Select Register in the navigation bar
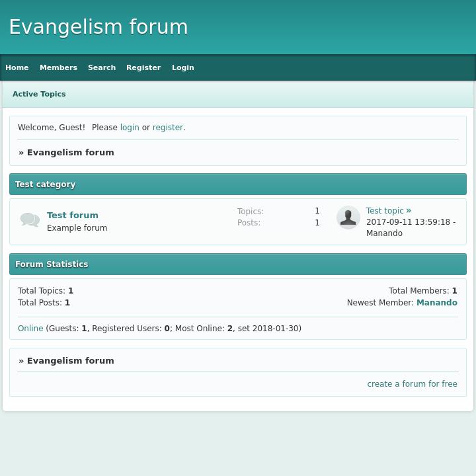The height and width of the screenshot is (476, 476). point(143,67)
